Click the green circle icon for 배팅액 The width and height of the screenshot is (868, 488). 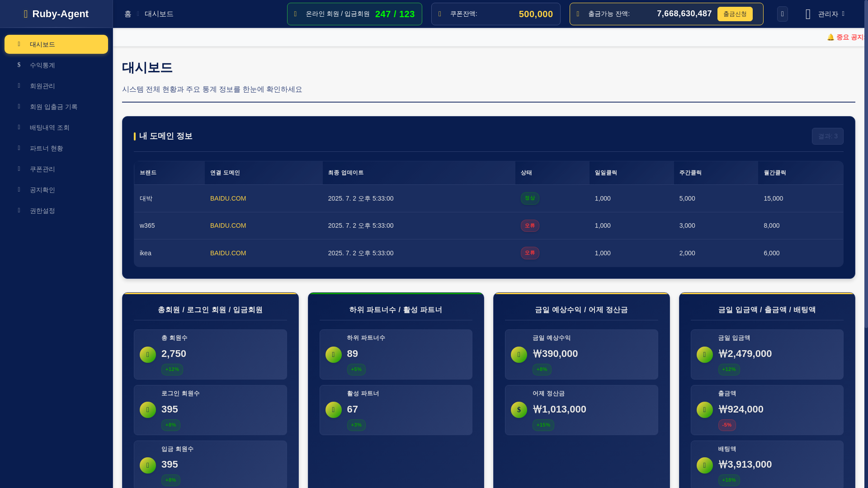pyautogui.click(x=705, y=465)
